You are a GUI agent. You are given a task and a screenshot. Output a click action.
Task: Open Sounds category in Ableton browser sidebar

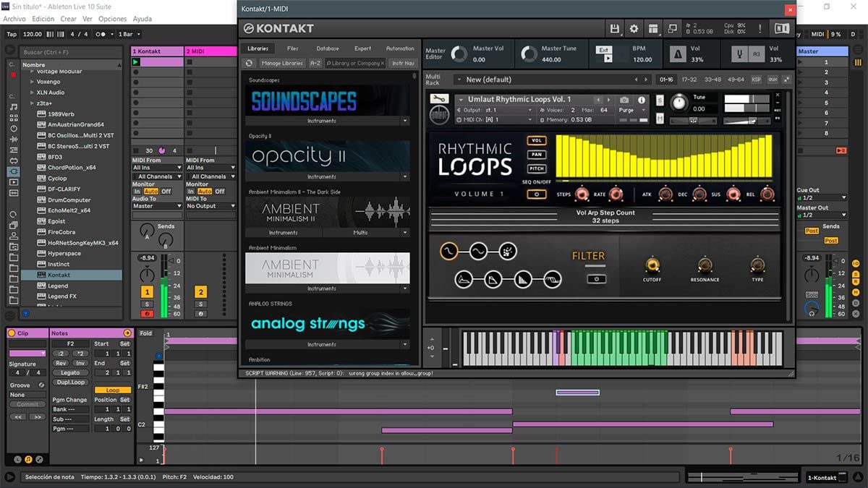click(x=13, y=107)
